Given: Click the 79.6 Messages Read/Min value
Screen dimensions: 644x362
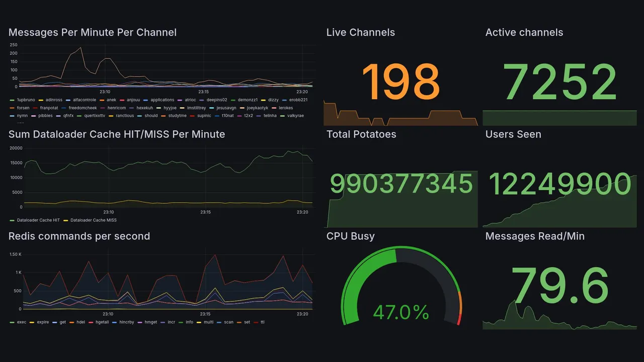Looking at the screenshot, I should [x=560, y=285].
